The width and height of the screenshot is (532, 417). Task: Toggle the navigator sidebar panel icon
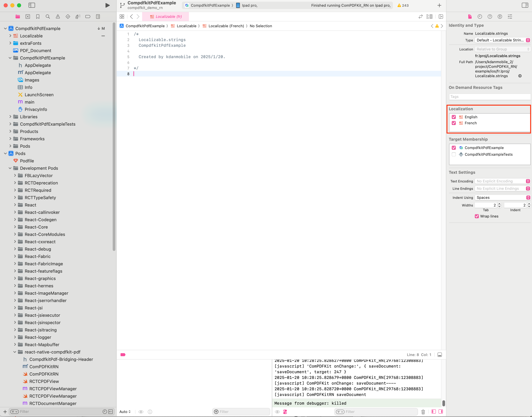coord(32,5)
